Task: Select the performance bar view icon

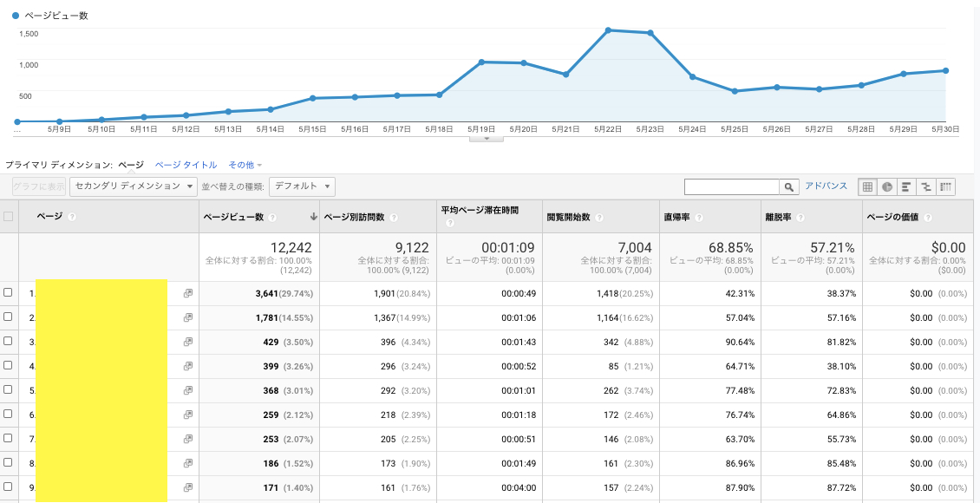Action: click(x=906, y=186)
